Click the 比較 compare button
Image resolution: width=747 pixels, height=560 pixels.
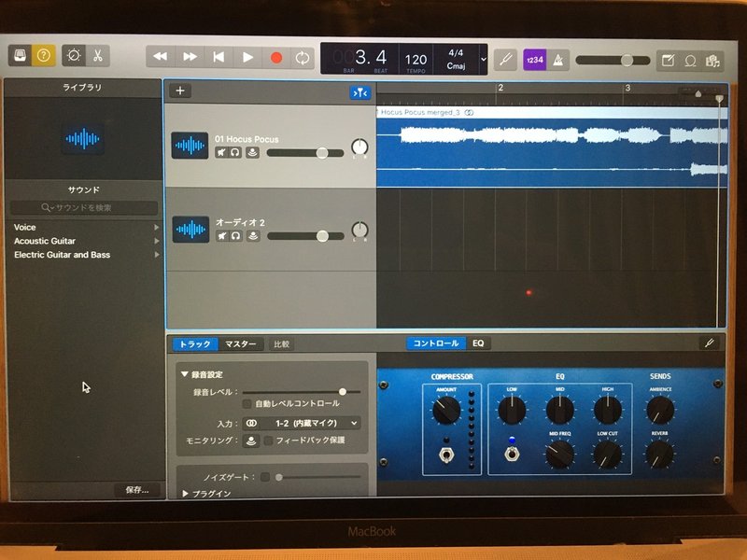(282, 343)
